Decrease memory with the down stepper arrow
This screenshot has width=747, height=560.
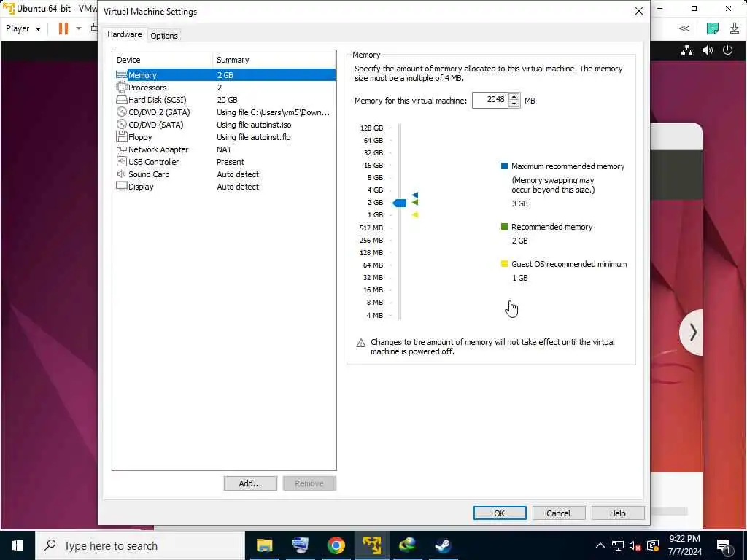click(514, 104)
